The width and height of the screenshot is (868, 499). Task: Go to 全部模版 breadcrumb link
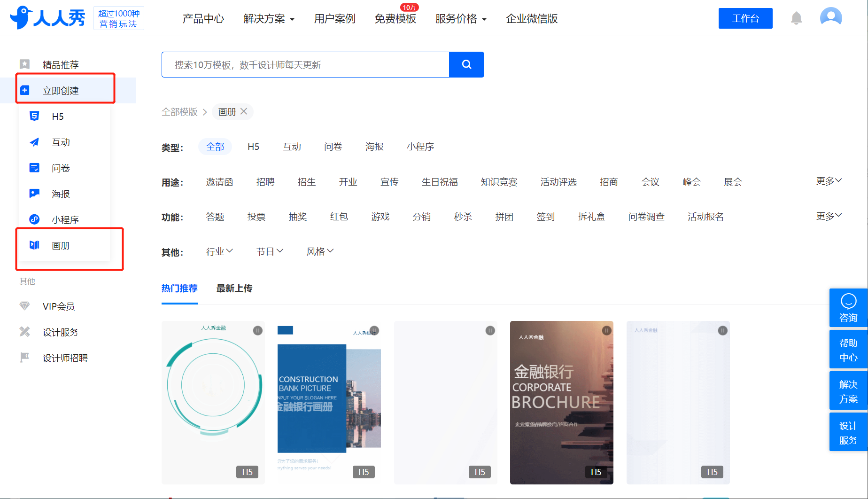(179, 112)
